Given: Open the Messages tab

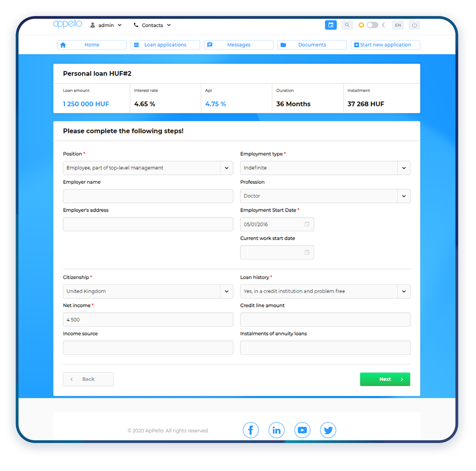Looking at the screenshot, I should (238, 45).
